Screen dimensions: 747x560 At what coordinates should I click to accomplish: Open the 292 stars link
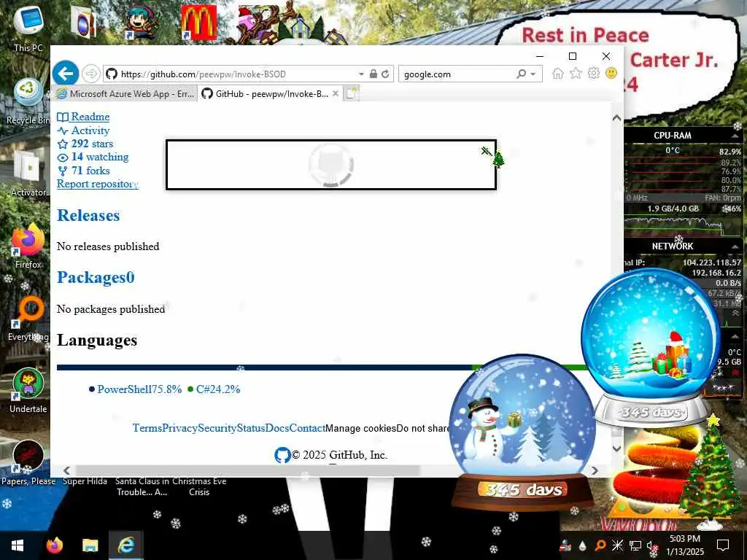click(85, 144)
